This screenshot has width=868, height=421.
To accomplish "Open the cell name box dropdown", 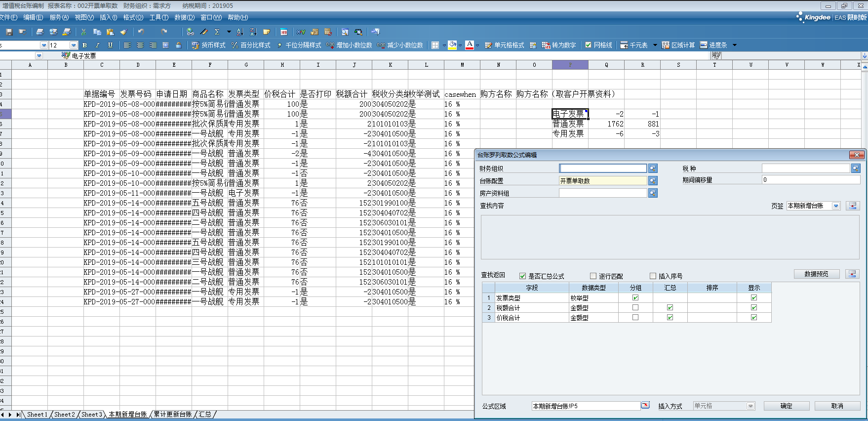I will coord(39,56).
